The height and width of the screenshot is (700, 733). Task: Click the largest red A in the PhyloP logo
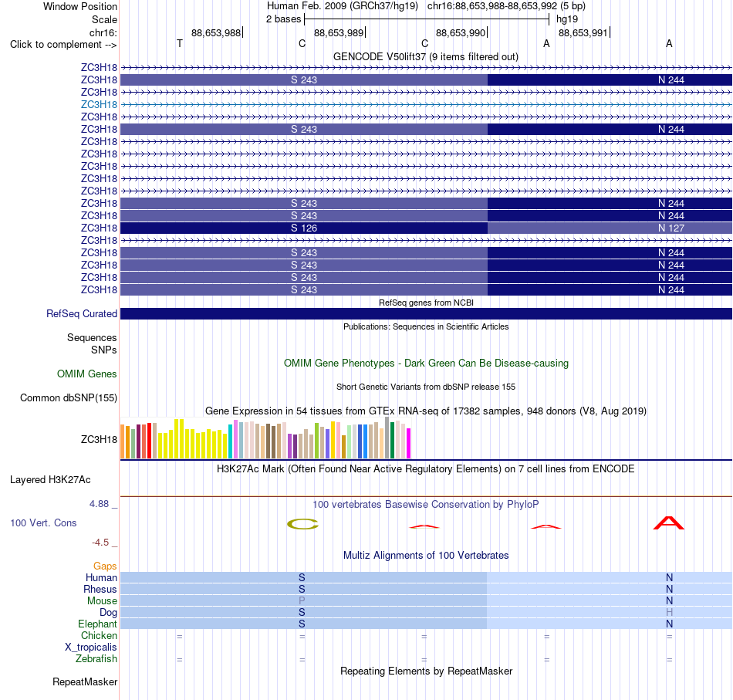click(x=668, y=523)
